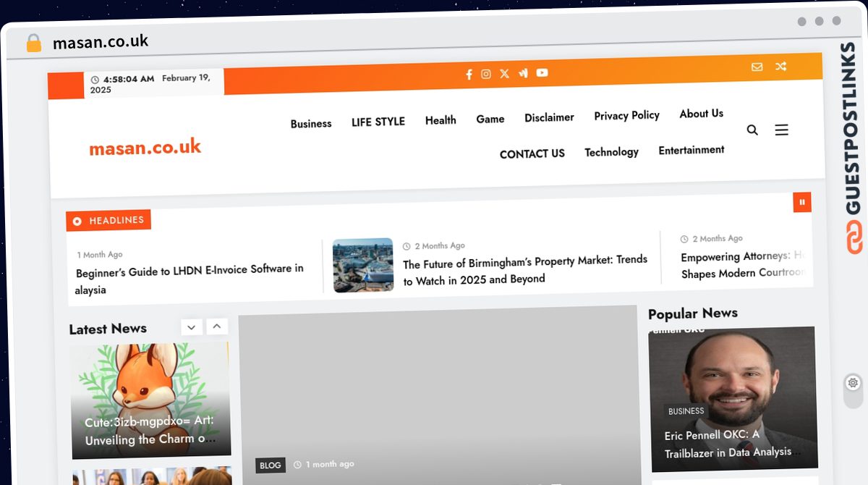Open the About Us menu item
Viewport: 868px width, 485px height.
pyautogui.click(x=701, y=114)
